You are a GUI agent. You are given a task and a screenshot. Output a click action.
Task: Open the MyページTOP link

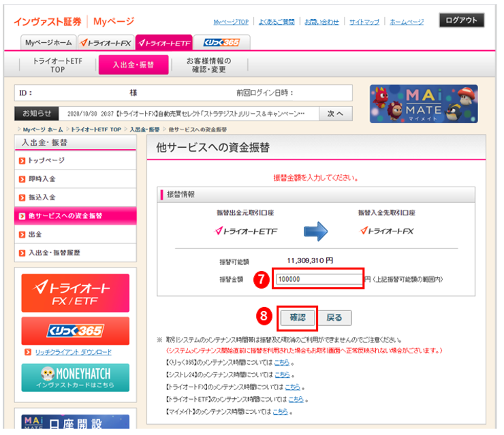coord(231,22)
